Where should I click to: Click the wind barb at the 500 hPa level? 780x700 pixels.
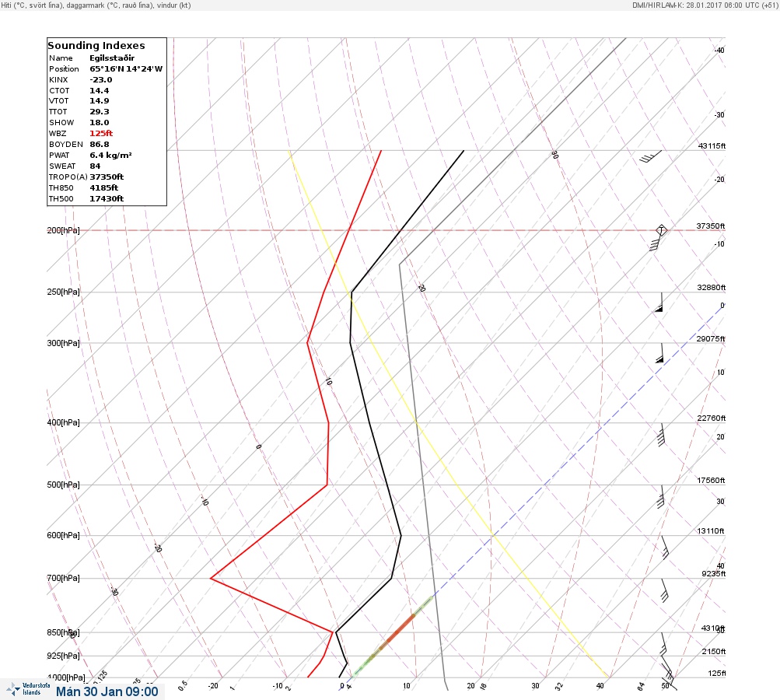660,497
